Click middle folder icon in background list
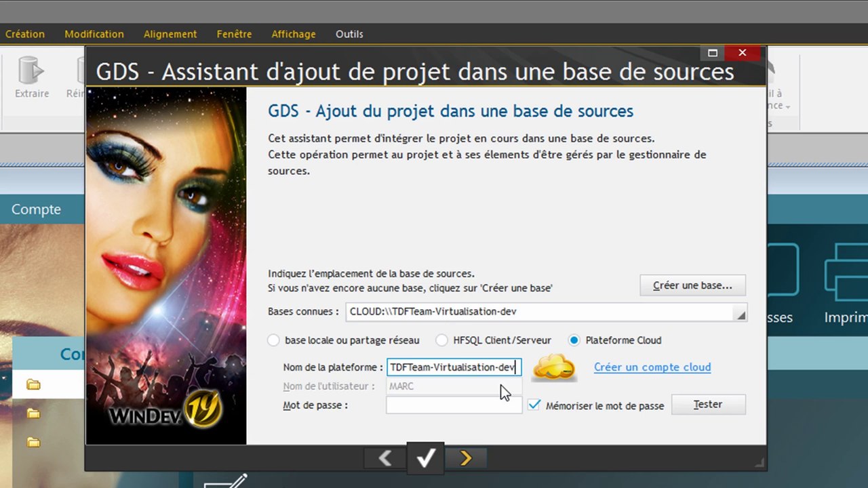 (x=33, y=413)
